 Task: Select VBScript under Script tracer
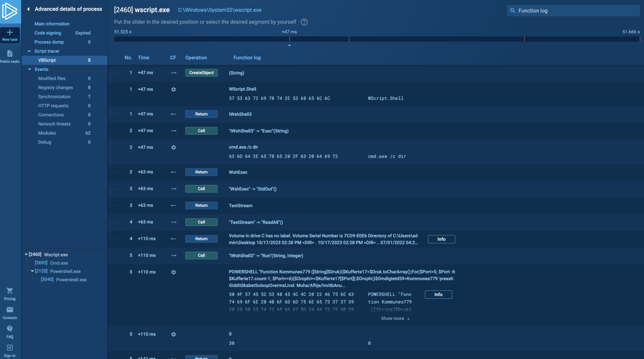(x=47, y=60)
